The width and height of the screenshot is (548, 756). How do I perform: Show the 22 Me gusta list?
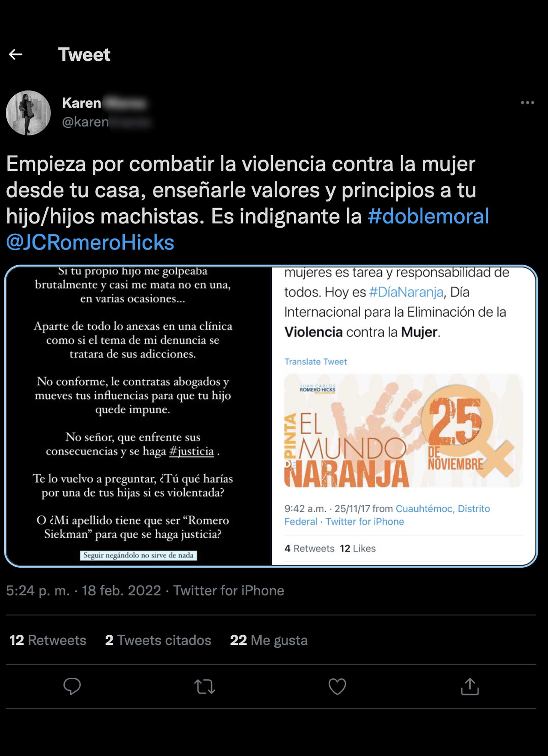tap(269, 640)
